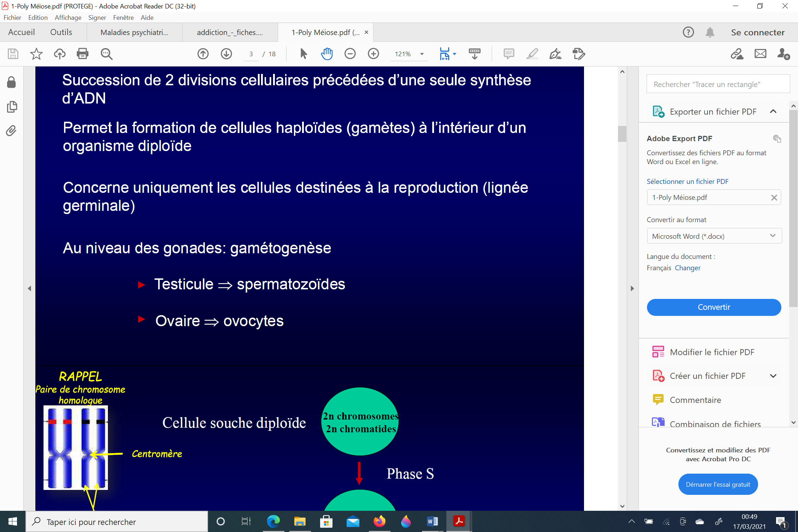The width and height of the screenshot is (798, 532).
Task: Click the print file icon
Action: tap(82, 54)
